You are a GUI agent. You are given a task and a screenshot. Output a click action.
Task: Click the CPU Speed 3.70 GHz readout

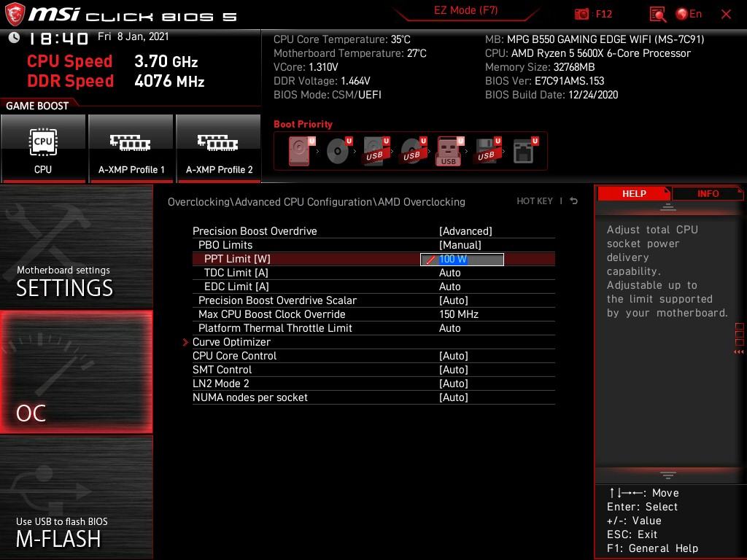point(112,61)
